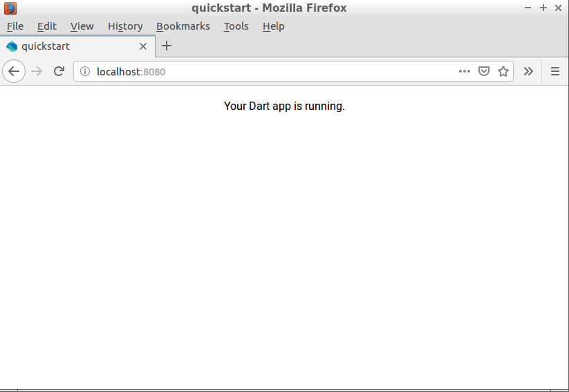Go back to the previous page

click(14, 71)
